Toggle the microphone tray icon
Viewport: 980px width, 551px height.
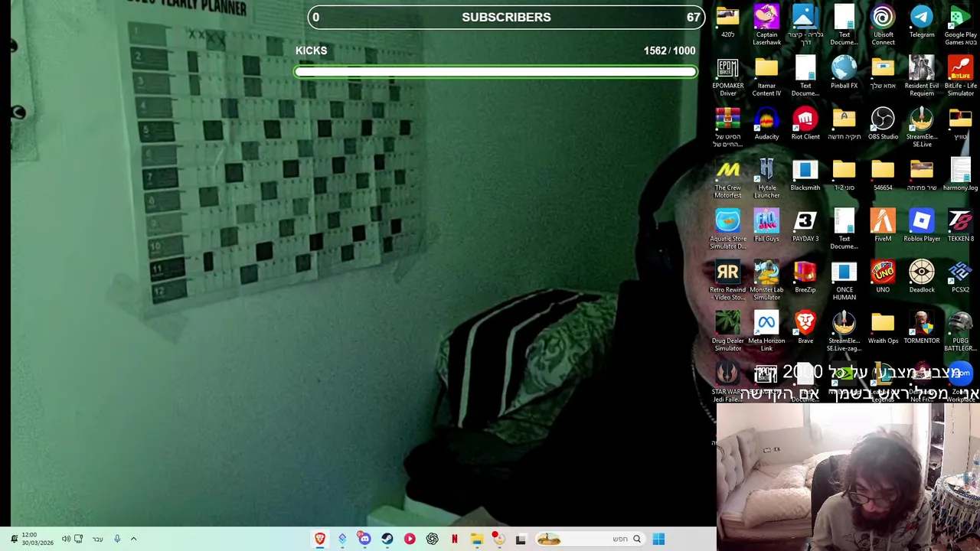click(x=117, y=539)
